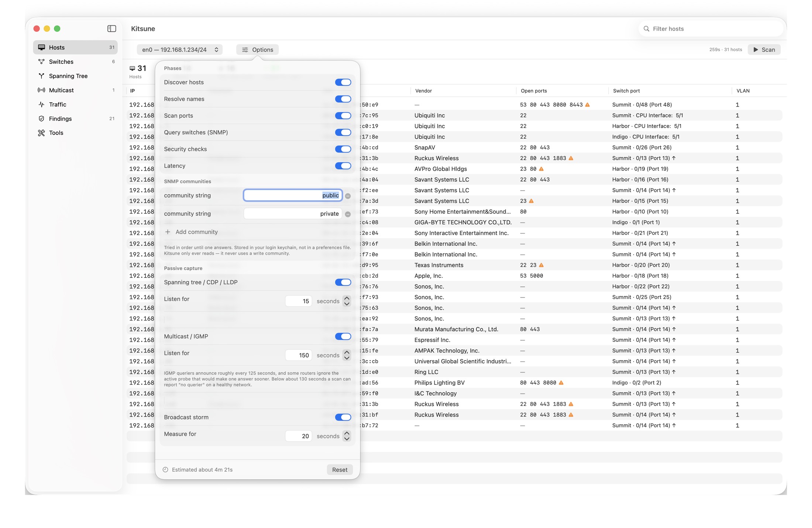
Task: Click the Tools wrench icon
Action: pyautogui.click(x=41, y=133)
